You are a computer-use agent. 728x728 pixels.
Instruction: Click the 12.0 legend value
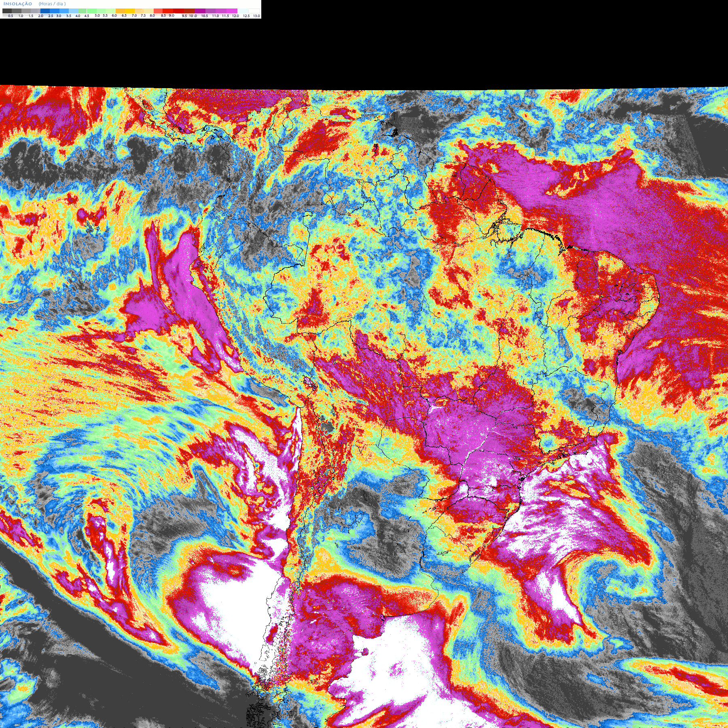(235, 16)
